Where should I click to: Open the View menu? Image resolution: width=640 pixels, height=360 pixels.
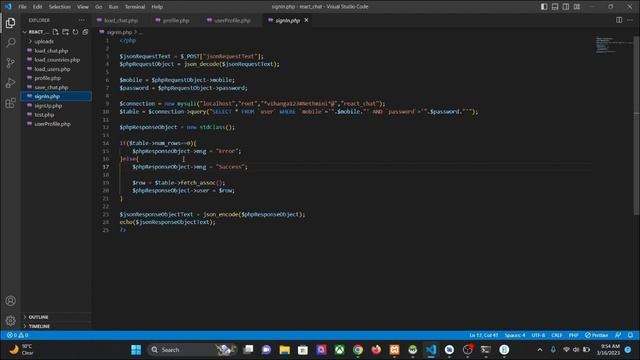pos(83,7)
